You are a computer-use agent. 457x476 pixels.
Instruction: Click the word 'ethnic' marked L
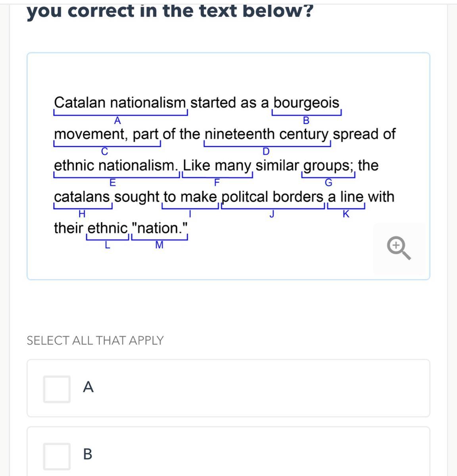coord(107,228)
